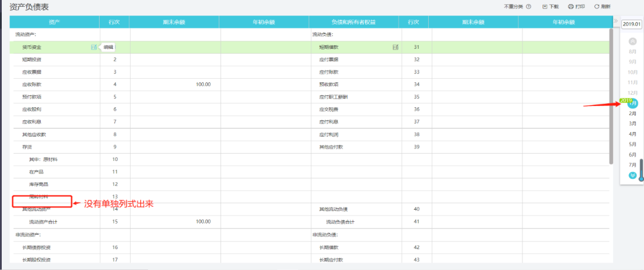Select 7月 in the month list

(x=633, y=165)
